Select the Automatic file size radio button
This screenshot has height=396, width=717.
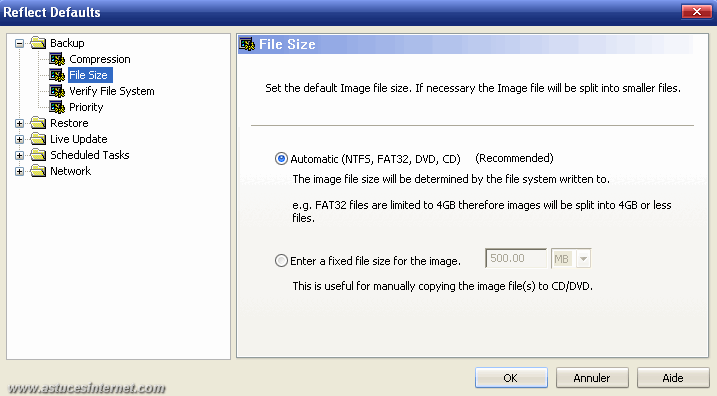point(281,159)
